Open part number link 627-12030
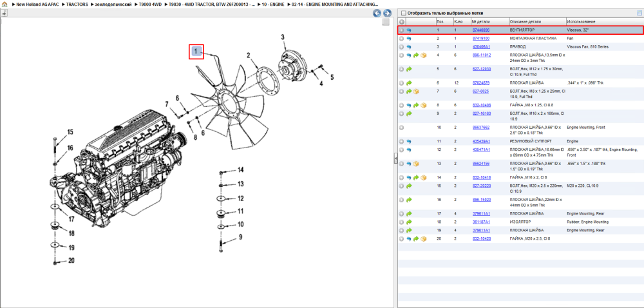This screenshot has width=644, height=308. [x=481, y=69]
